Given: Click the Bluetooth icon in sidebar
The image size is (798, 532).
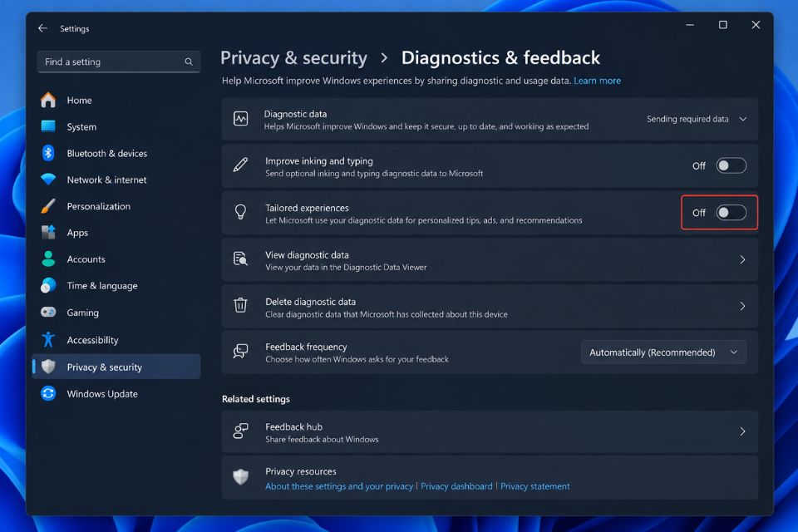Looking at the screenshot, I should click(48, 153).
